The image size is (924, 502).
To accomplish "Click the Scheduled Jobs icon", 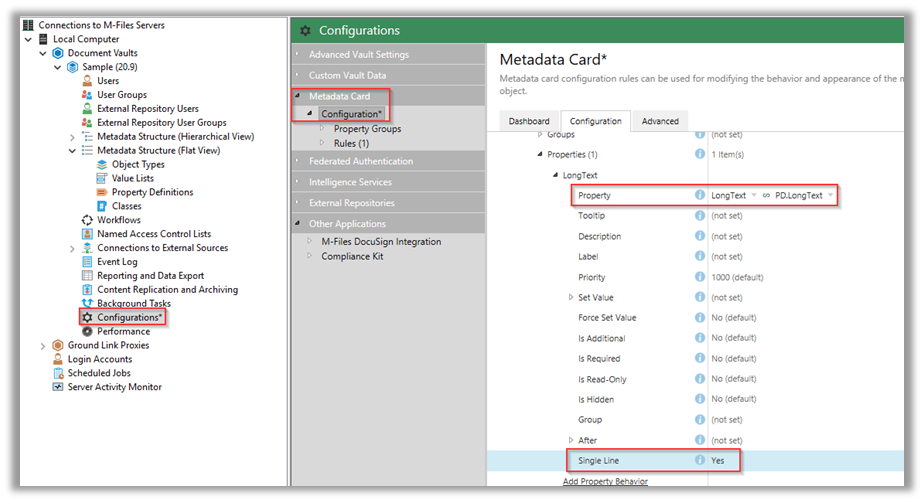I will pyautogui.click(x=58, y=373).
